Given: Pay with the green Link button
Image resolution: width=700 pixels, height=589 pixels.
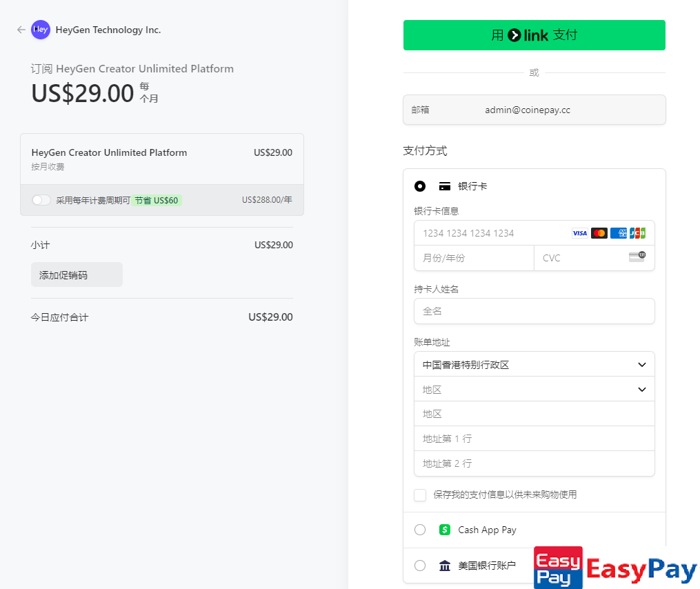Looking at the screenshot, I should click(x=534, y=35).
